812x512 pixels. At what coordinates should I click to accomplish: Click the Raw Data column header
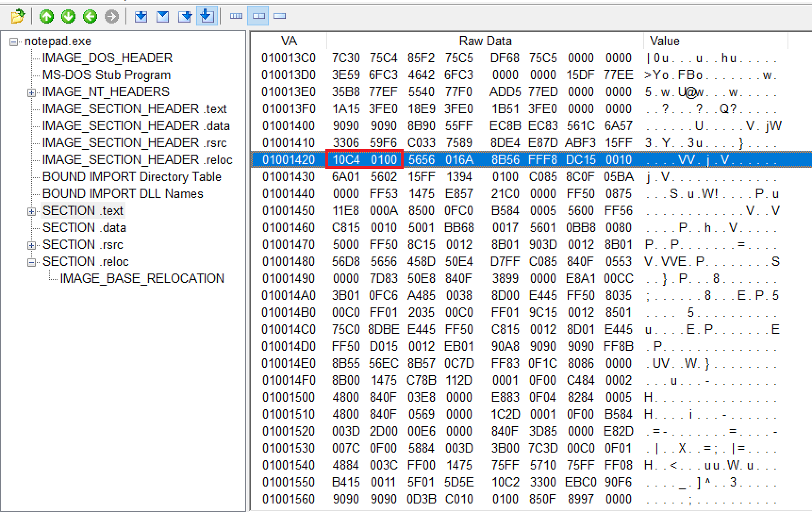485,41
